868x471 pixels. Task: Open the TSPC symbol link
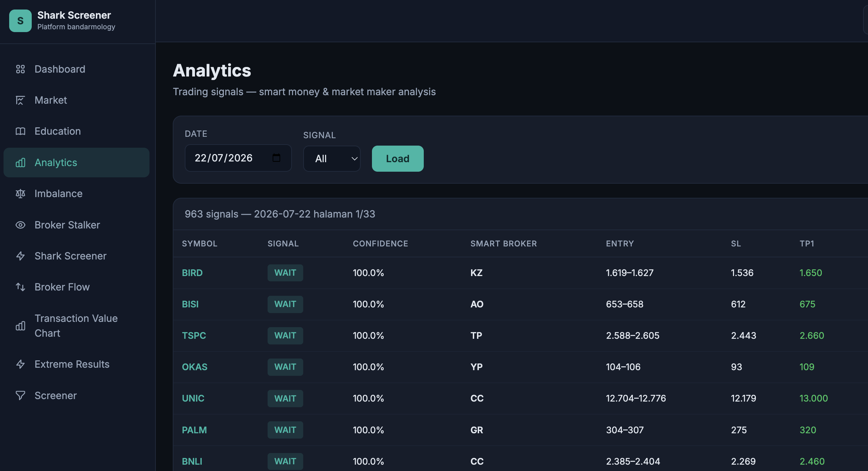pos(194,336)
